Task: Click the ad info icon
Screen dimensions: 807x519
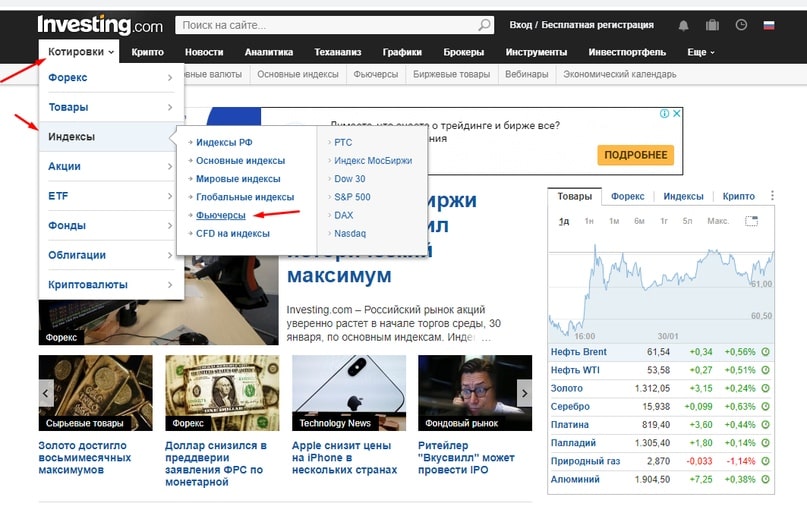Action: click(x=664, y=113)
